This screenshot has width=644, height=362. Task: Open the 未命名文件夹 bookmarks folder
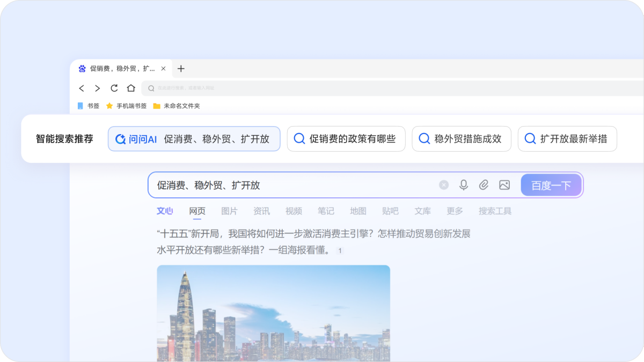point(177,106)
